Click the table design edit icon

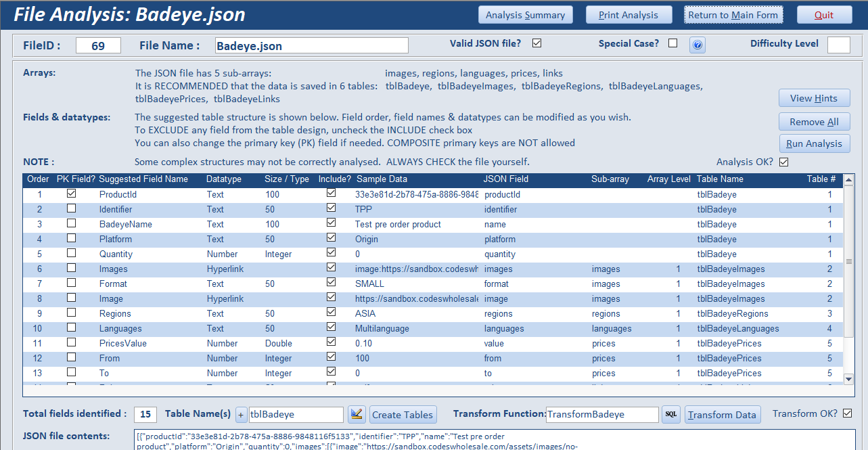(357, 415)
